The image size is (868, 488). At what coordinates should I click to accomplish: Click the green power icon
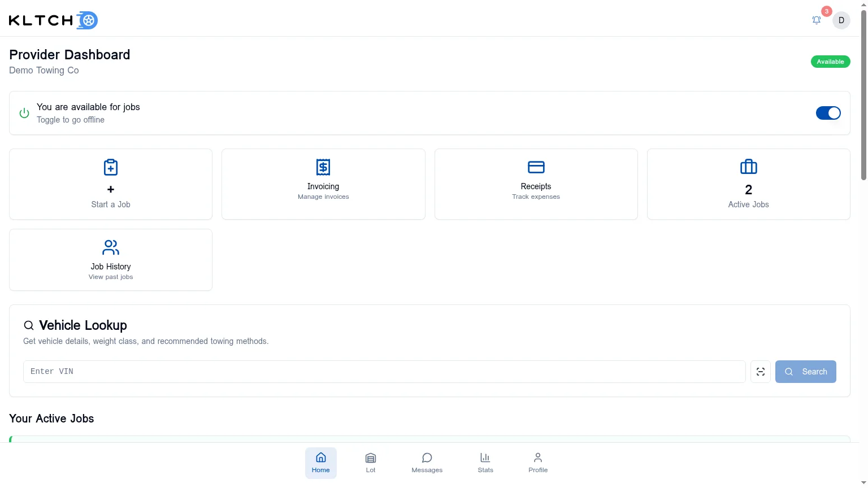[24, 113]
